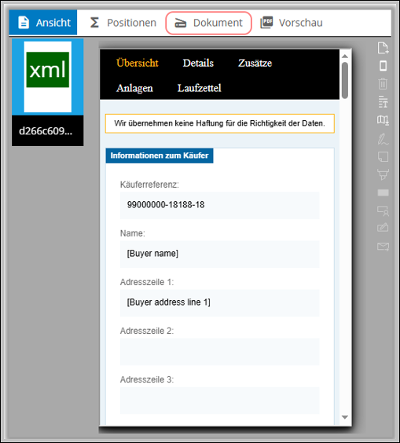This screenshot has width=400, height=443.
Task: Click the 'Käuferreferenz:' label
Action: click(x=149, y=184)
